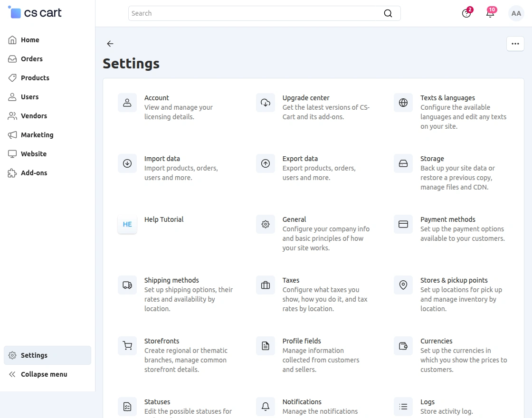
Task: Click the Storage drive icon
Action: point(403,163)
